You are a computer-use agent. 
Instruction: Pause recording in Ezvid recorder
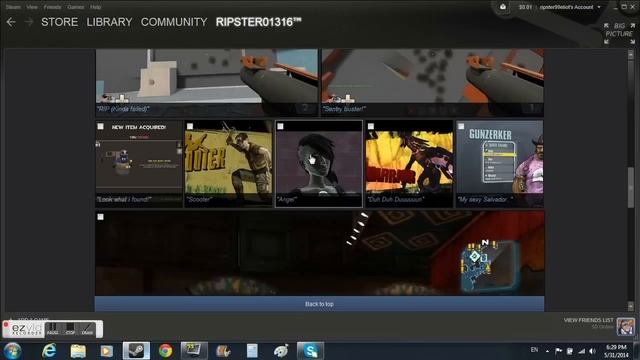tap(52, 329)
